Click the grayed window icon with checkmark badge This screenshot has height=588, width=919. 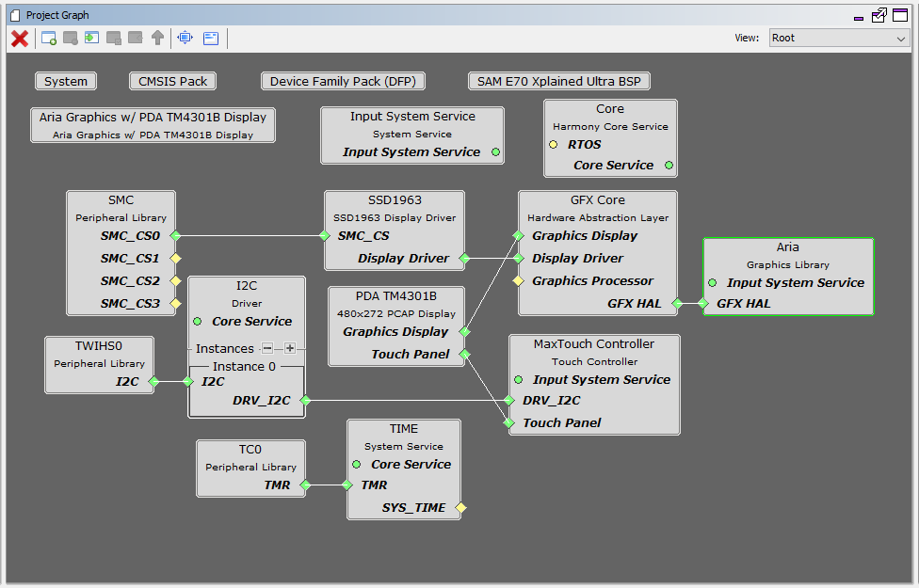114,39
